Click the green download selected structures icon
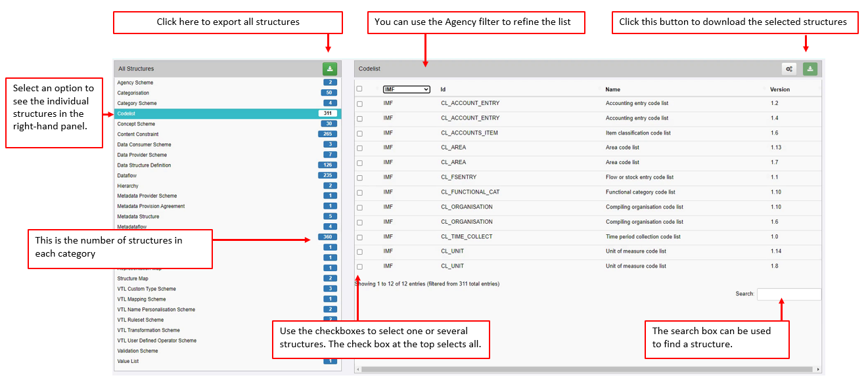The height and width of the screenshot is (384, 868). pos(810,69)
